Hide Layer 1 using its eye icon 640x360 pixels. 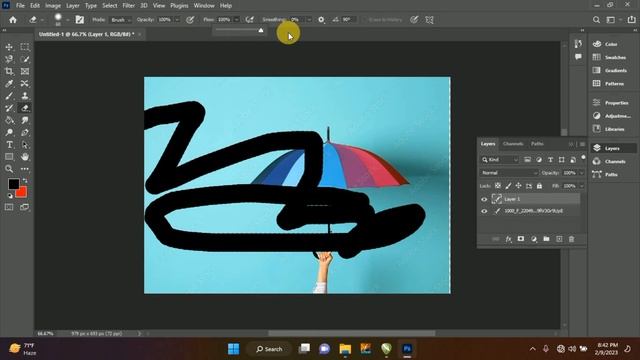484,199
